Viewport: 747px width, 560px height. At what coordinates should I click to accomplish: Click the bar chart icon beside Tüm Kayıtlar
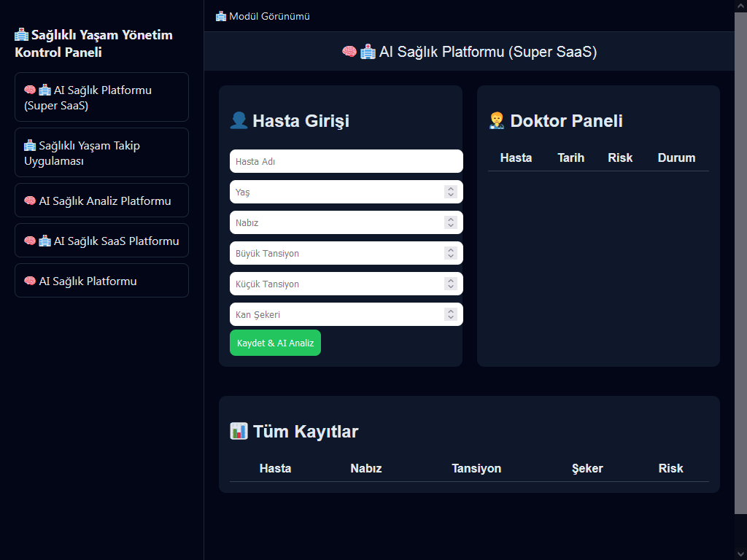click(x=239, y=431)
